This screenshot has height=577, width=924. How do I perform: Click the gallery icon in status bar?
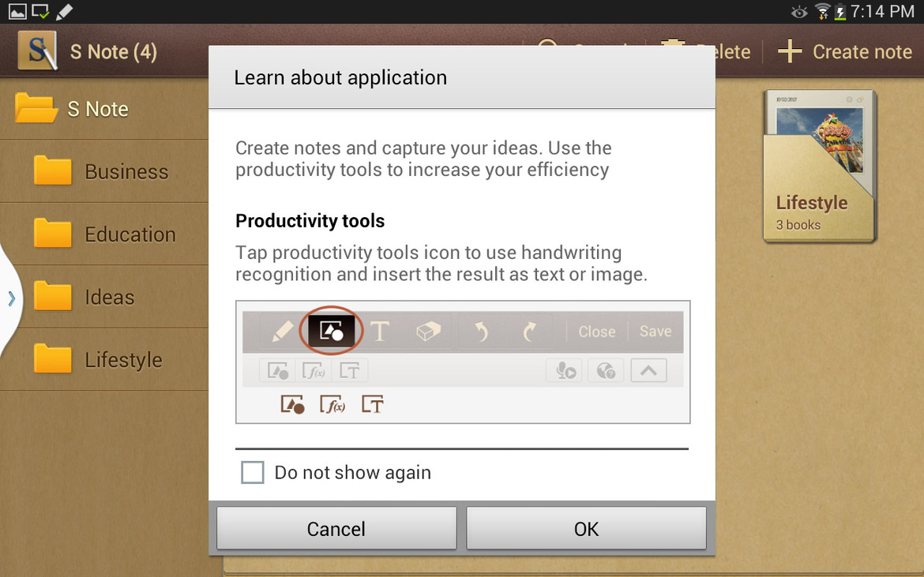pyautogui.click(x=17, y=11)
